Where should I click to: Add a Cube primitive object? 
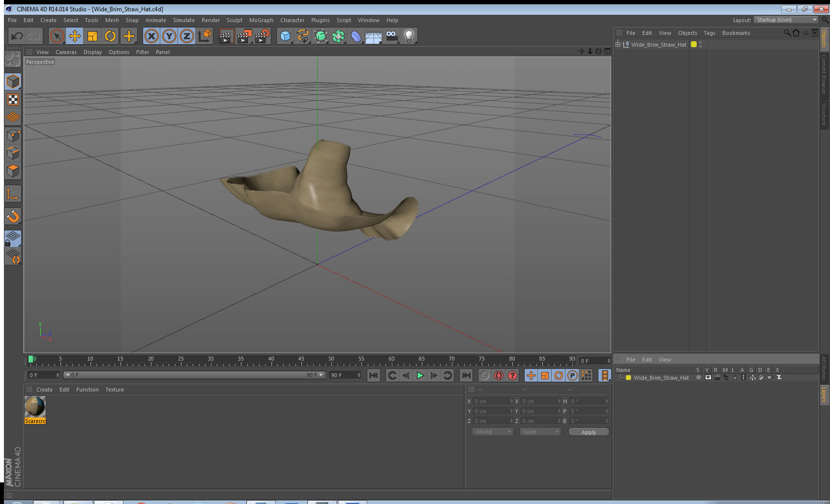click(285, 36)
